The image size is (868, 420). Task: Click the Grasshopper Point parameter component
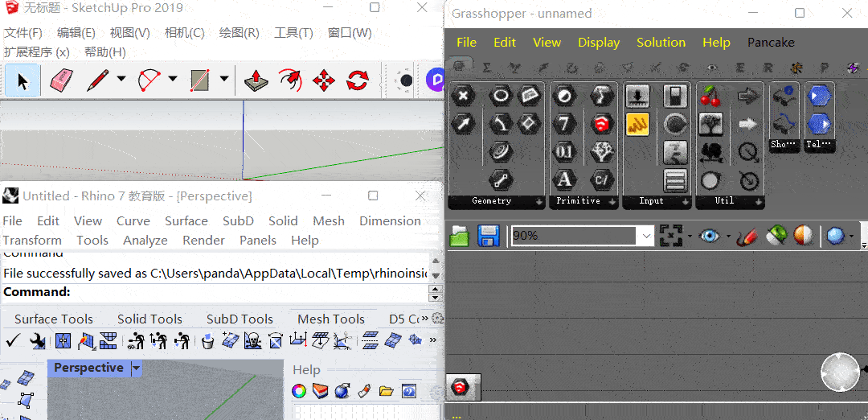(463, 96)
